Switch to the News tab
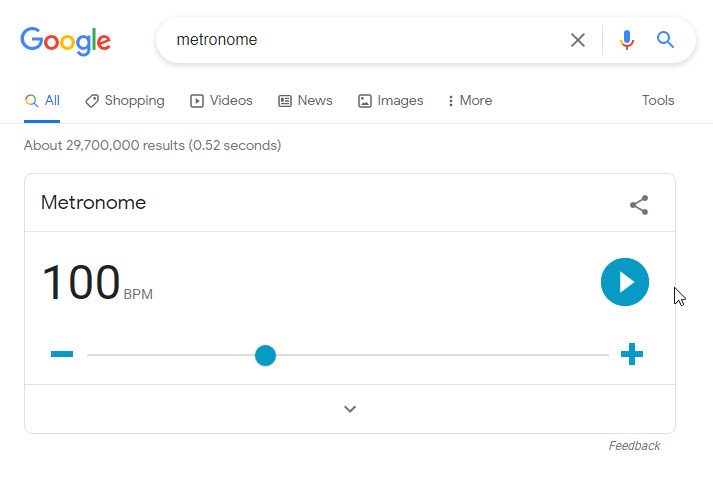The width and height of the screenshot is (713, 486). 305,100
